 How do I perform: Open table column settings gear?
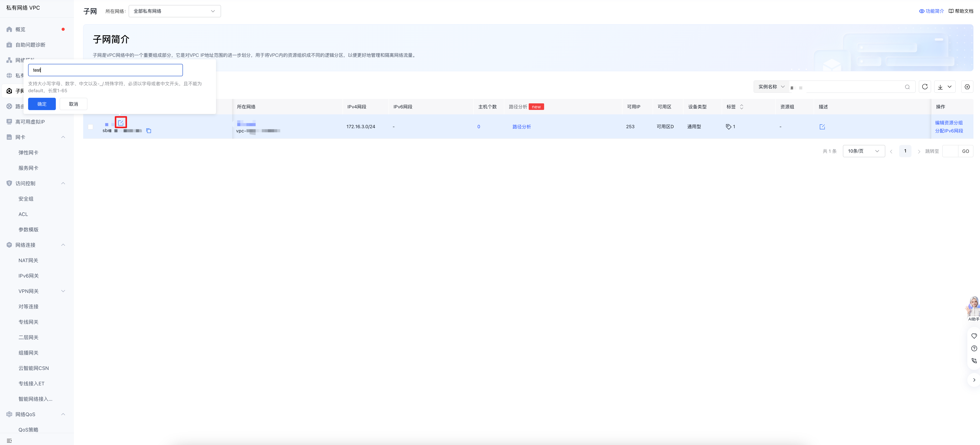(x=967, y=87)
